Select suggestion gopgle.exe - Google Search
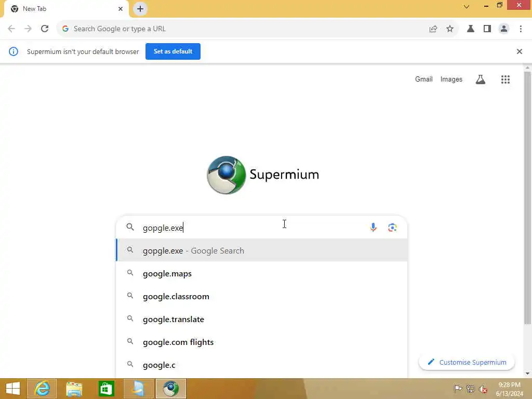 pos(262,250)
